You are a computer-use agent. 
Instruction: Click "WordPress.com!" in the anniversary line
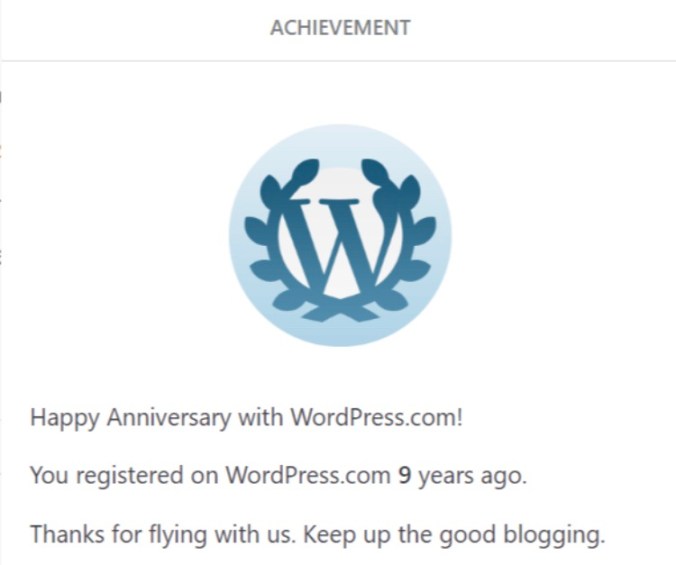pyautogui.click(x=376, y=417)
